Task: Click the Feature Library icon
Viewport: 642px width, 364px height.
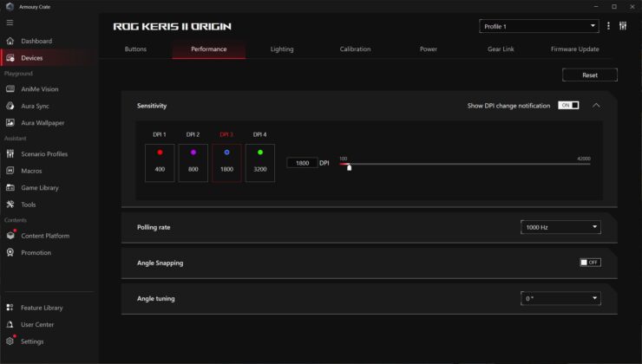Action: tap(10, 308)
